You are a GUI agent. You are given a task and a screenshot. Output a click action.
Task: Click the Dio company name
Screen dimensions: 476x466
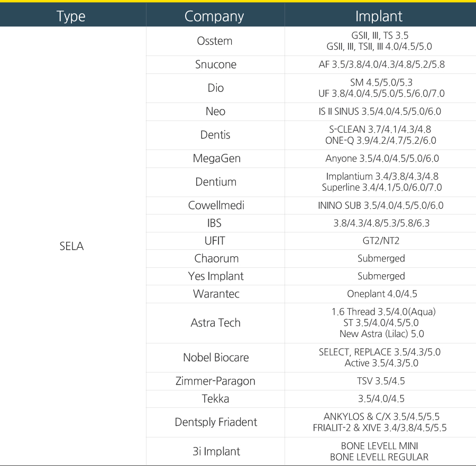click(215, 88)
